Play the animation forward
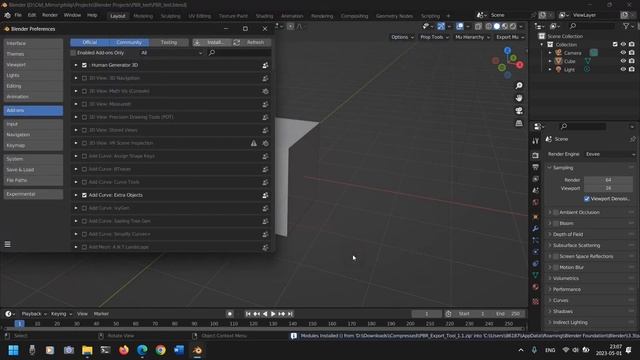 click(273, 314)
